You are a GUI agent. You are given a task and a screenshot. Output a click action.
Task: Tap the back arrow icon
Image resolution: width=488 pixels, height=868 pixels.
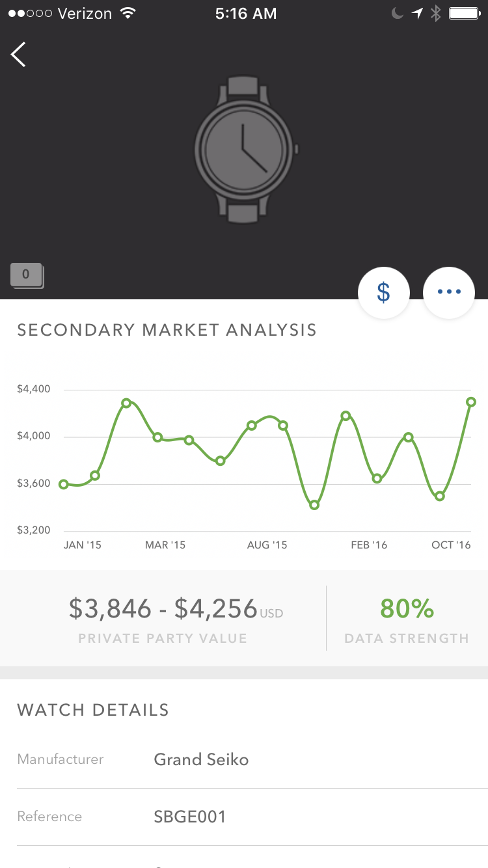(x=19, y=54)
